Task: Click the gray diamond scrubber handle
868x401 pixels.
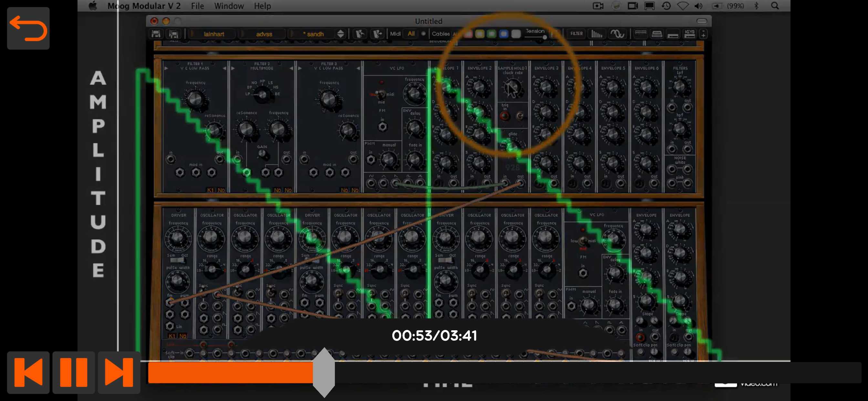Action: coord(324,372)
